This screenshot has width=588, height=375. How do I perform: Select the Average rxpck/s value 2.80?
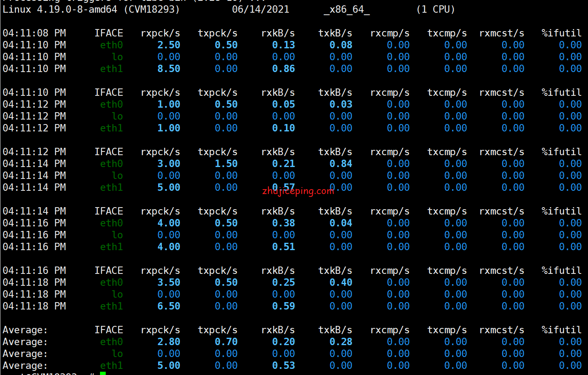[x=169, y=342]
